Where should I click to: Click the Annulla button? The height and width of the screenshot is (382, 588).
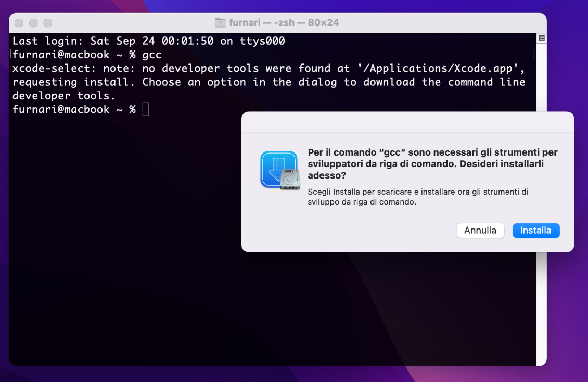[480, 230]
